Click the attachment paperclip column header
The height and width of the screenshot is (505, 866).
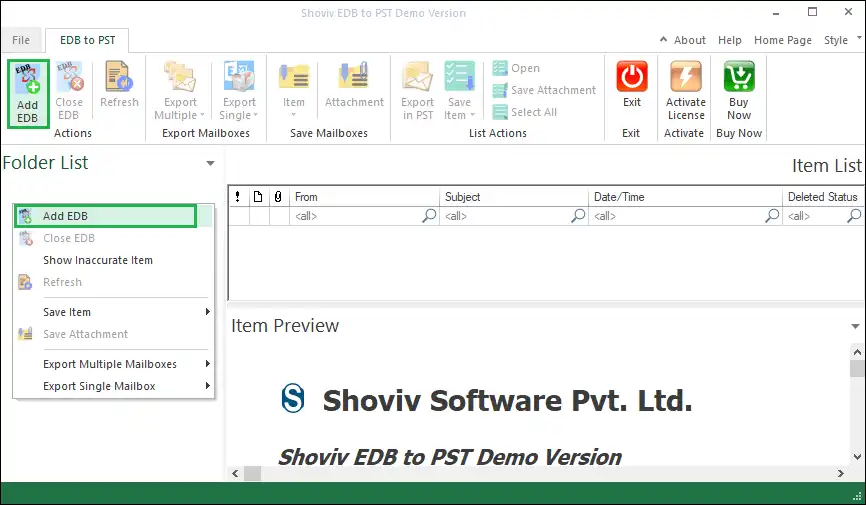[278, 197]
